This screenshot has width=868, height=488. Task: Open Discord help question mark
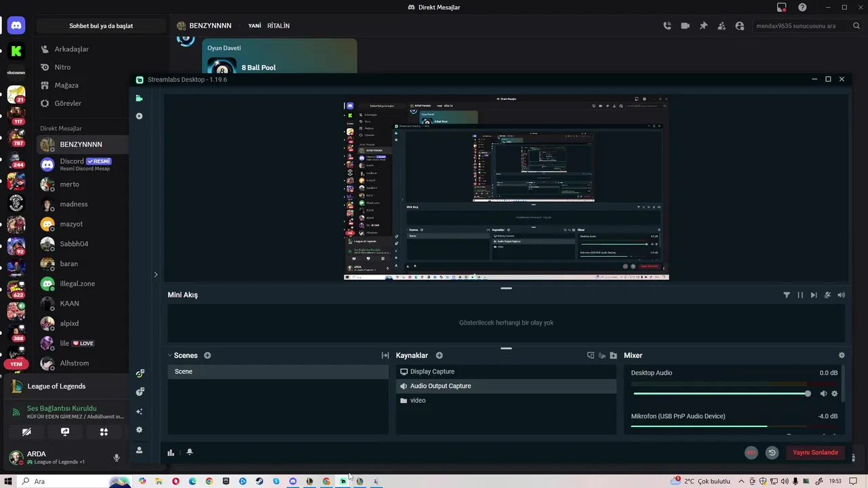tap(803, 7)
